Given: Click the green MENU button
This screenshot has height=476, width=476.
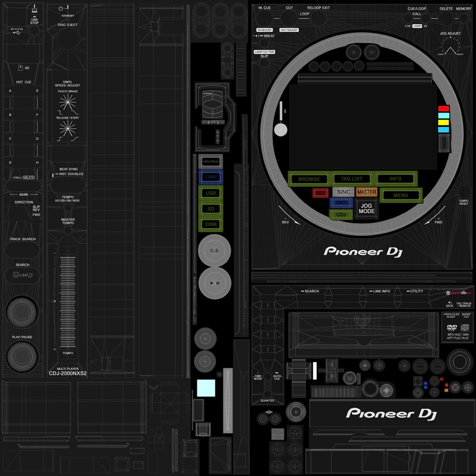Looking at the screenshot, I should point(401,195).
